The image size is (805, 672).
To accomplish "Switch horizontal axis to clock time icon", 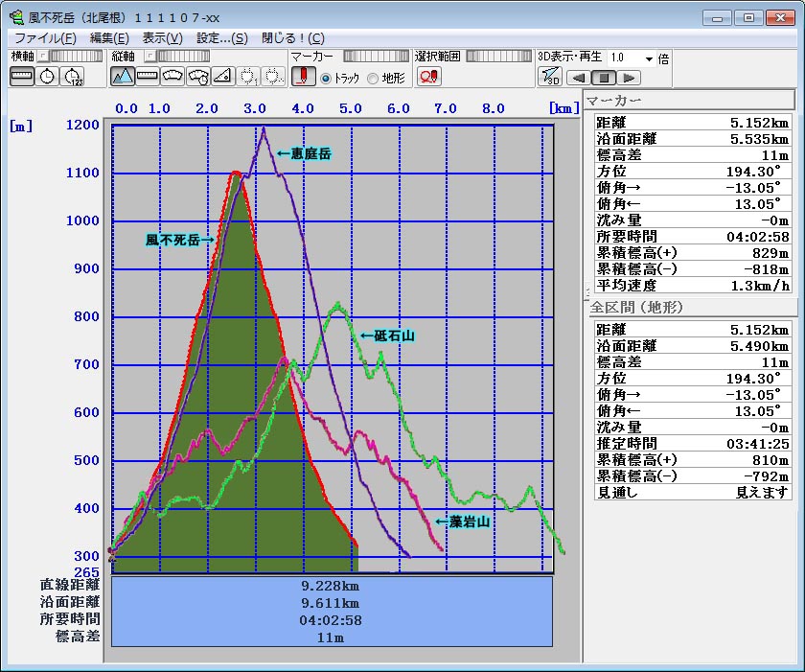I will pos(47,77).
